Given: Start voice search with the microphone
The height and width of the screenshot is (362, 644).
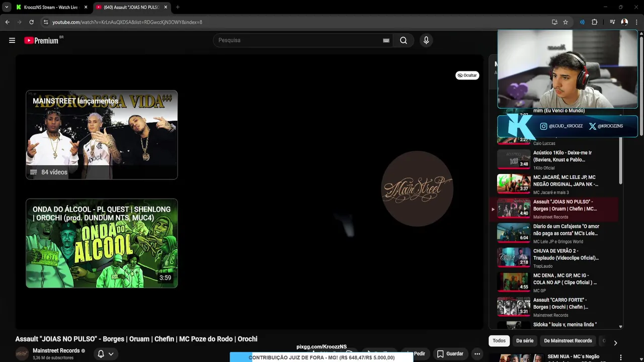Looking at the screenshot, I should [426, 40].
